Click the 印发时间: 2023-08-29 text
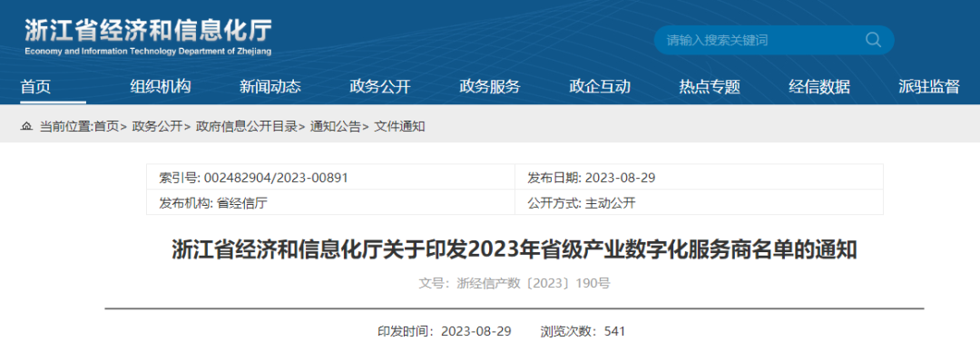The height and width of the screenshot is (361, 980). [x=445, y=332]
